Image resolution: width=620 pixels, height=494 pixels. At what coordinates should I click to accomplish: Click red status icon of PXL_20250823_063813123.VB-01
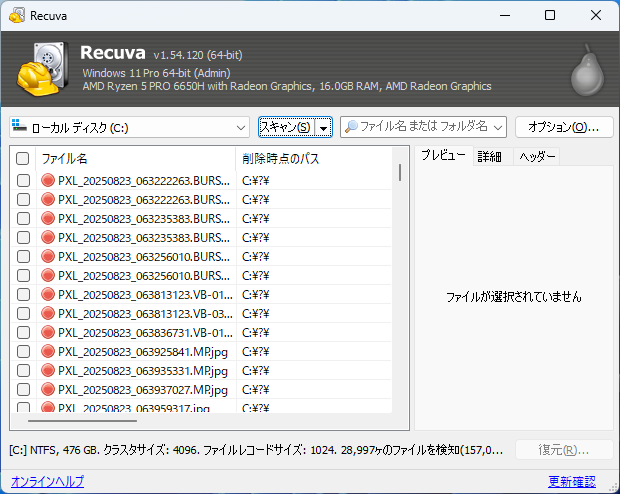click(x=48, y=294)
